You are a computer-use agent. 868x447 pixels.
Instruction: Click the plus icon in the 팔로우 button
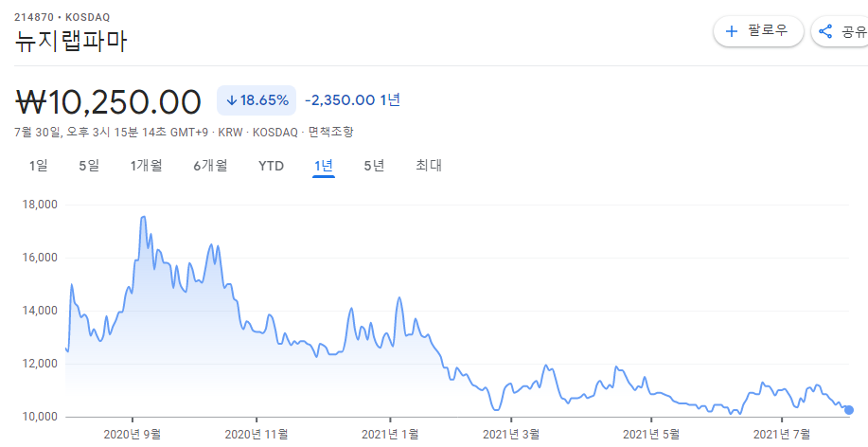pos(732,31)
